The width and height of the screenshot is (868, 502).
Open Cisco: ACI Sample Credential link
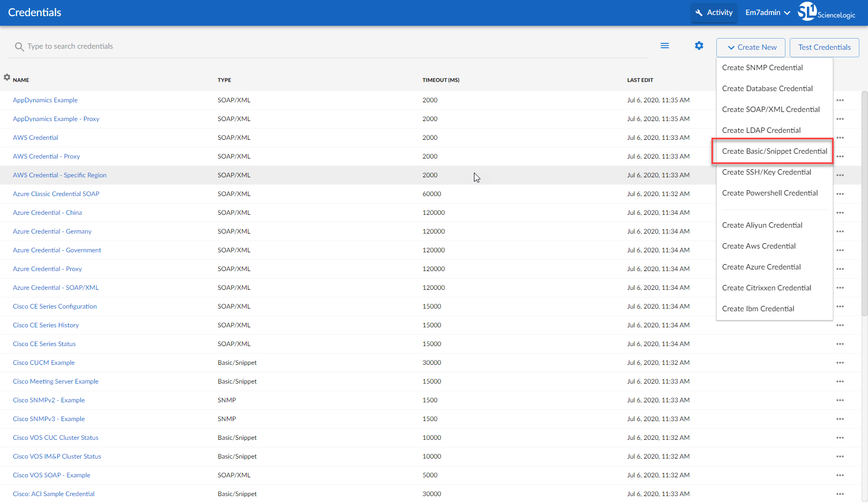pyautogui.click(x=54, y=494)
